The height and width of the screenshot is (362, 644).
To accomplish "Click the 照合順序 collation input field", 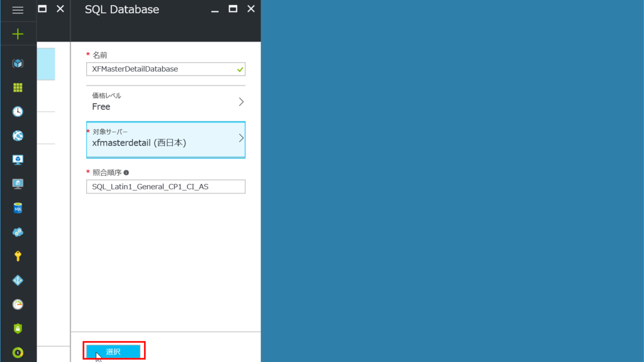I will click(165, 187).
